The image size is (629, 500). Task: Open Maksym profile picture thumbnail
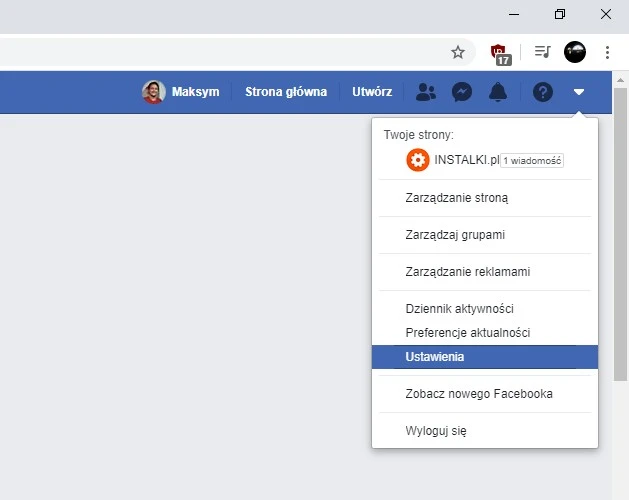[153, 92]
